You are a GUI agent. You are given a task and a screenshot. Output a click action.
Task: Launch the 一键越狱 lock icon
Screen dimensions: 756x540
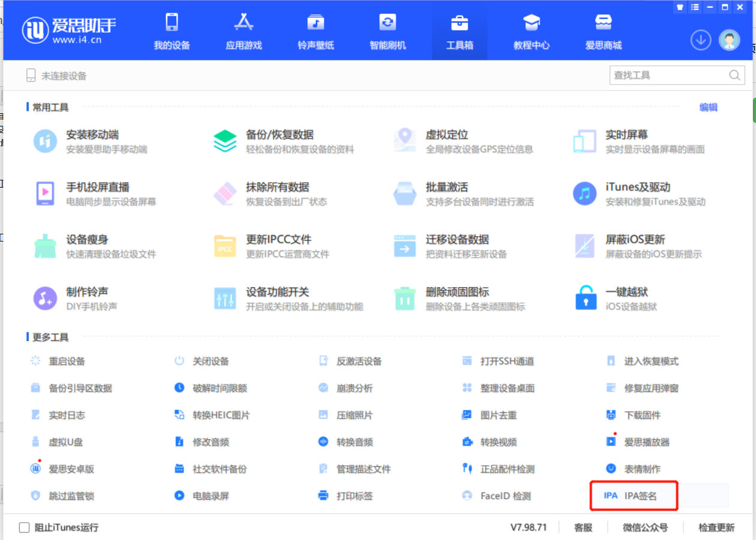(586, 298)
